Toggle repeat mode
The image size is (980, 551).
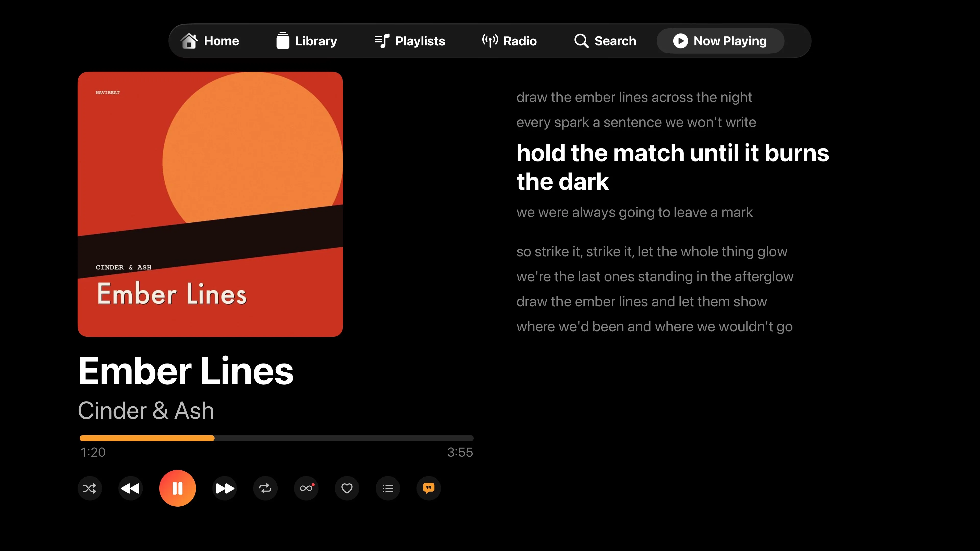coord(265,488)
